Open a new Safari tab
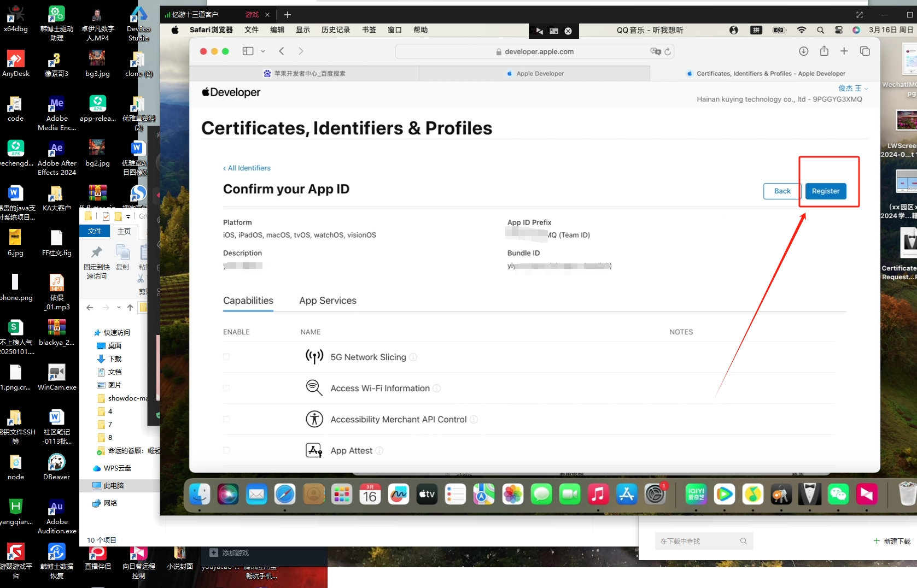Image resolution: width=917 pixels, height=588 pixels. click(844, 51)
